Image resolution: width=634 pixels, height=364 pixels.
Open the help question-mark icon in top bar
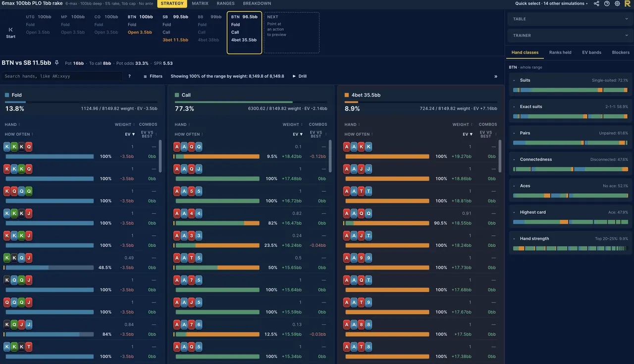(607, 3)
